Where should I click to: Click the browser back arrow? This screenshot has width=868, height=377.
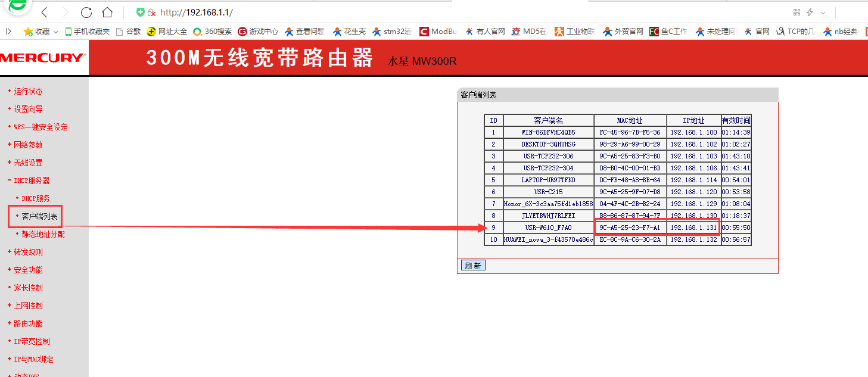point(45,13)
